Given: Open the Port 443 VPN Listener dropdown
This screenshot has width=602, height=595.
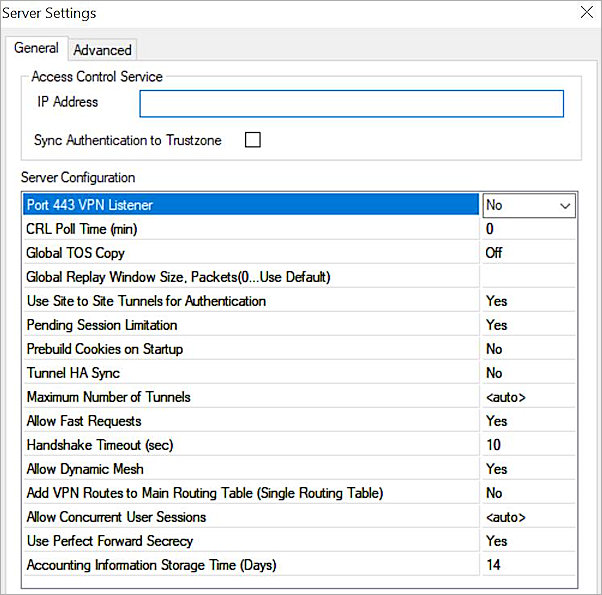Looking at the screenshot, I should [565, 205].
